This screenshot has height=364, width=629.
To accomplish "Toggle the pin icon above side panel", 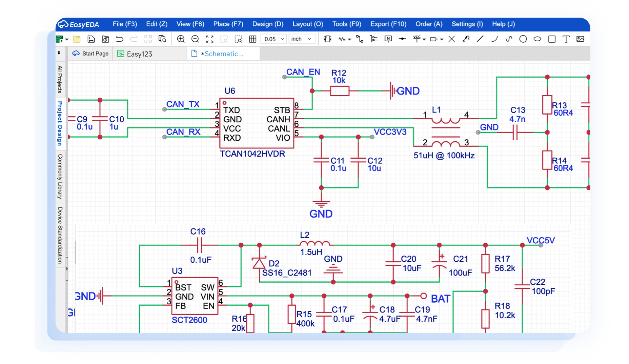I will pyautogui.click(x=59, y=54).
